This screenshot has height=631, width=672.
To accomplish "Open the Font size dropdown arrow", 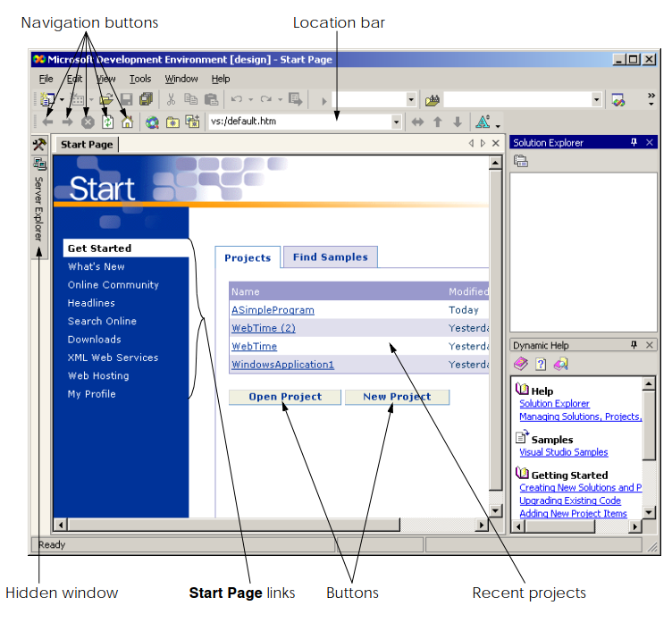I will 498,126.
